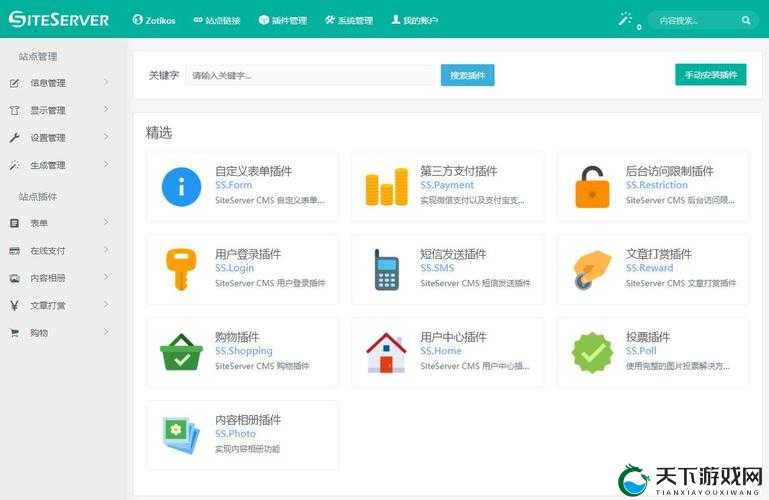Click the 内容相册 picture icon
The height and width of the screenshot is (500, 769).
[x=15, y=278]
